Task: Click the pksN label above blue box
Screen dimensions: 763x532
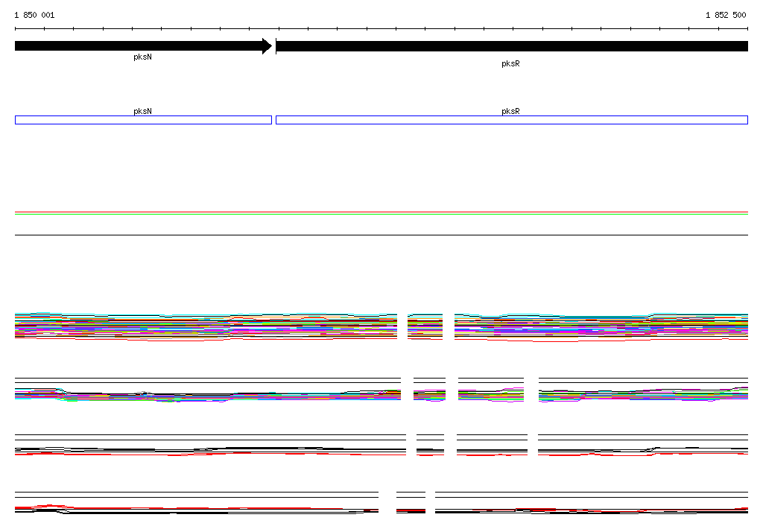Action: pyautogui.click(x=142, y=112)
